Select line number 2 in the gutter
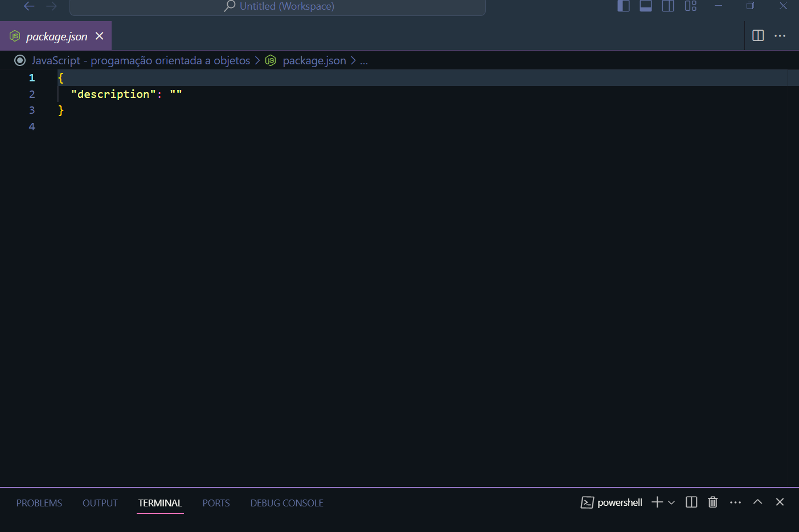Image resolution: width=799 pixels, height=532 pixels. coord(32,94)
